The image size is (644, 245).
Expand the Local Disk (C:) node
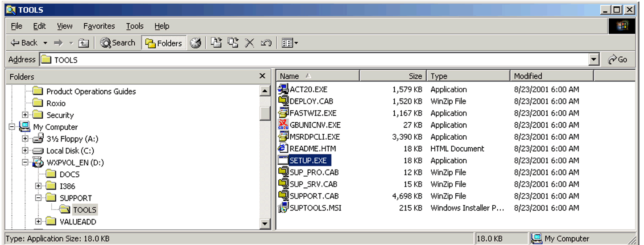pyautogui.click(x=25, y=151)
